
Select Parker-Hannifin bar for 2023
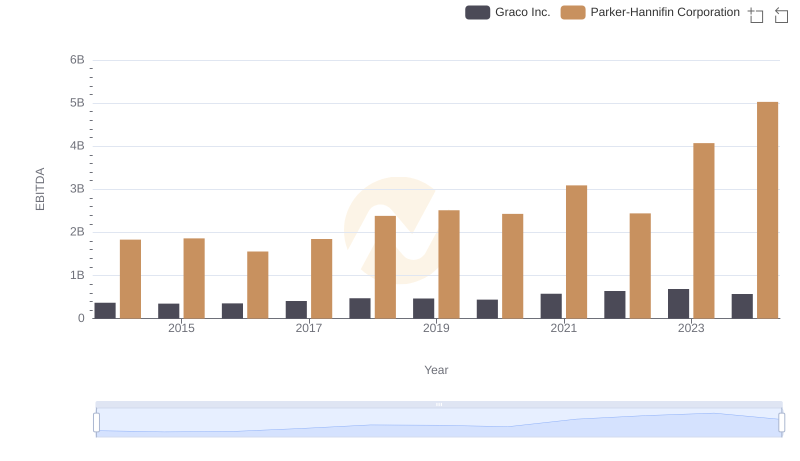[x=704, y=230]
